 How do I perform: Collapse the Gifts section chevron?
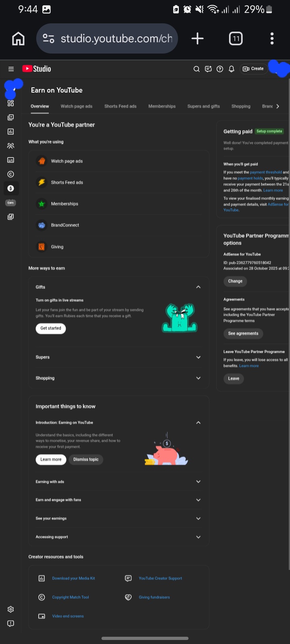pos(198,287)
